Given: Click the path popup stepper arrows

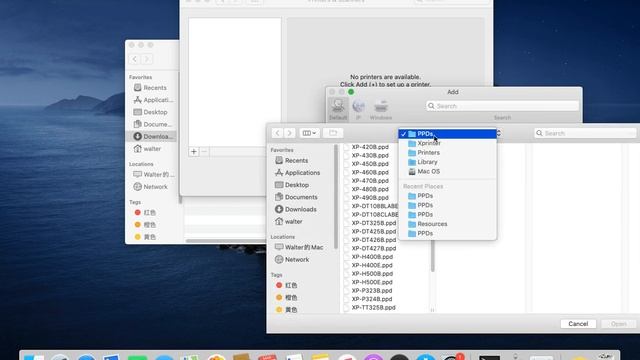Looking at the screenshot, I should click(x=499, y=133).
